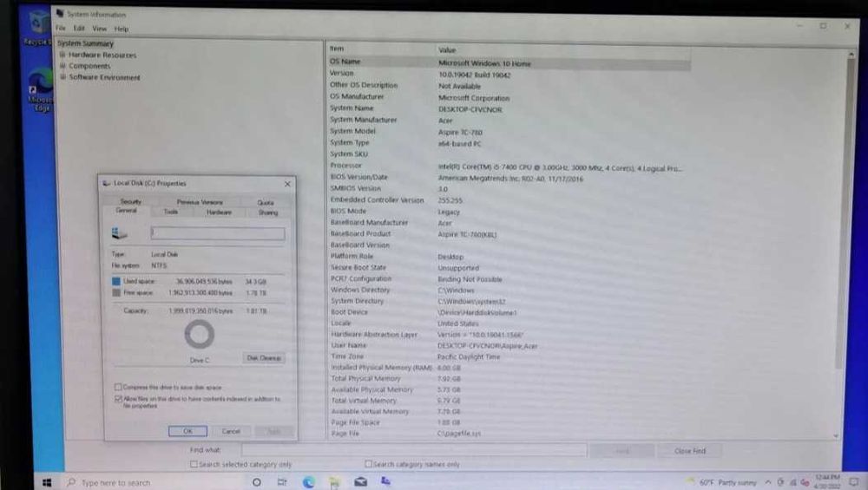Click the System Information title bar icon
Viewport: 868px width, 490px height.
(x=60, y=14)
